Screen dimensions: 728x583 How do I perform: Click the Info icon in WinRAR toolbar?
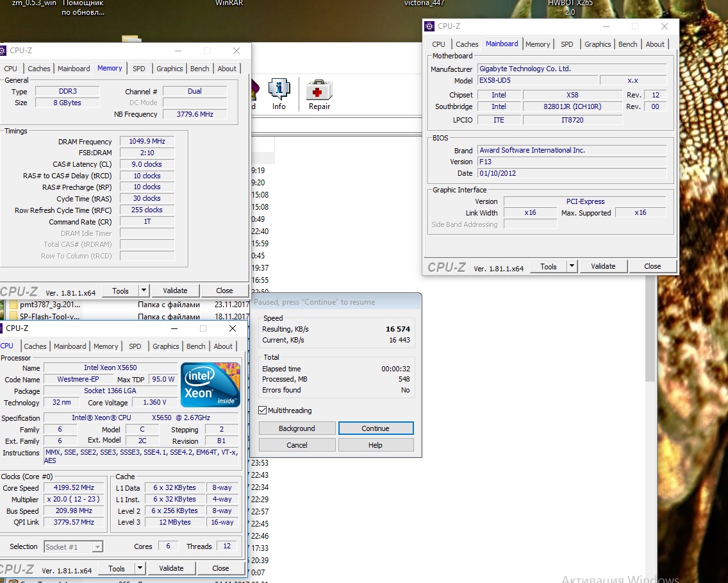click(x=279, y=89)
